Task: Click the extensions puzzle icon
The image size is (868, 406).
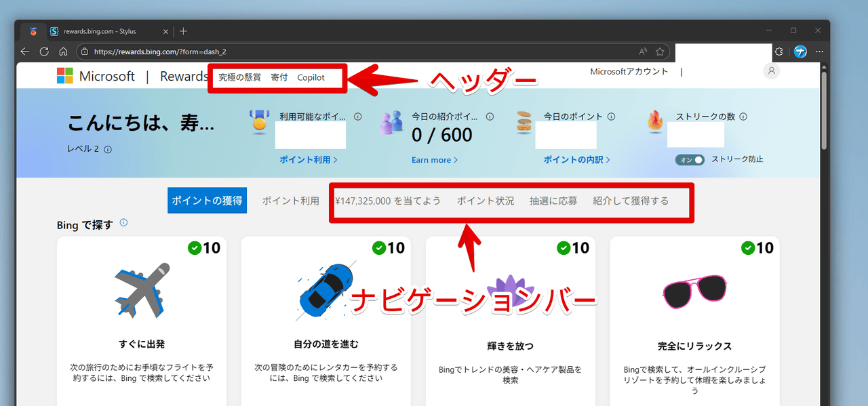Action: 779,52
